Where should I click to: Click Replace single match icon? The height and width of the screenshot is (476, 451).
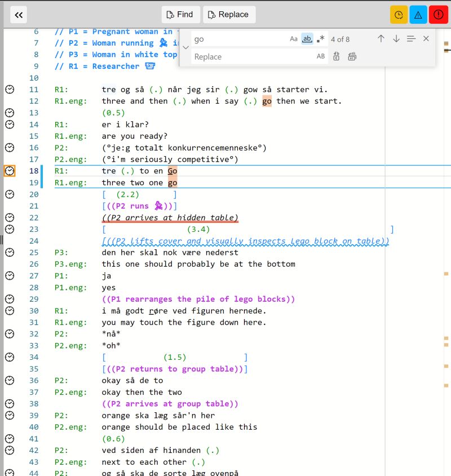[337, 56]
